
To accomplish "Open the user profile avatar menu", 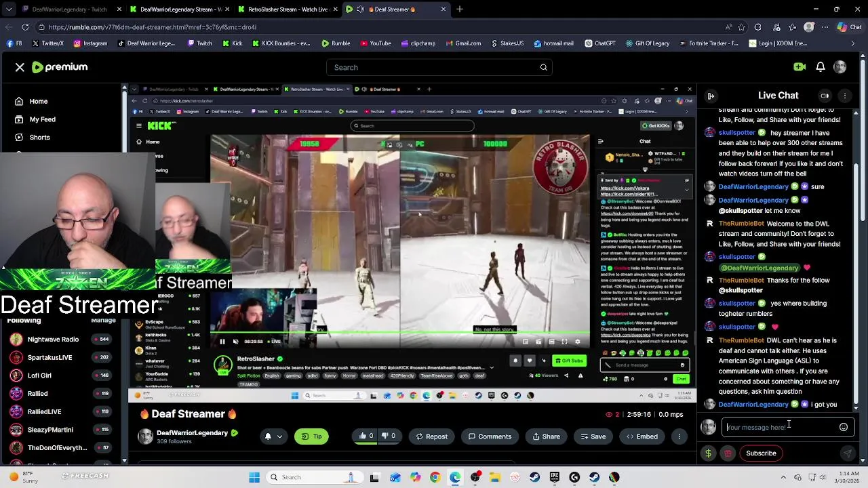I will [x=840, y=67].
